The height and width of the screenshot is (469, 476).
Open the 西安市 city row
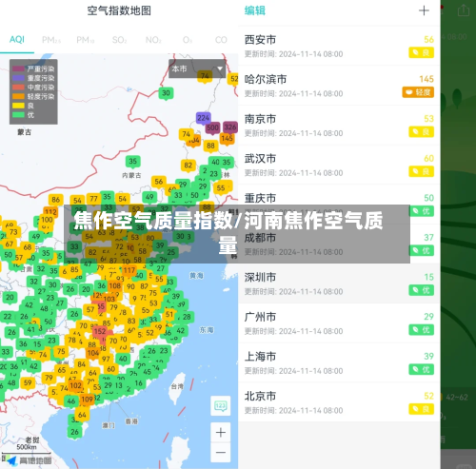pyautogui.click(x=339, y=46)
